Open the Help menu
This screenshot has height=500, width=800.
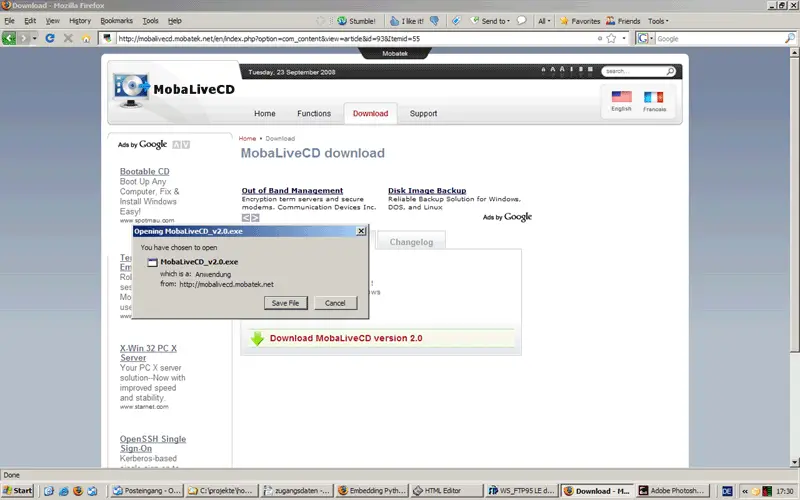174,21
